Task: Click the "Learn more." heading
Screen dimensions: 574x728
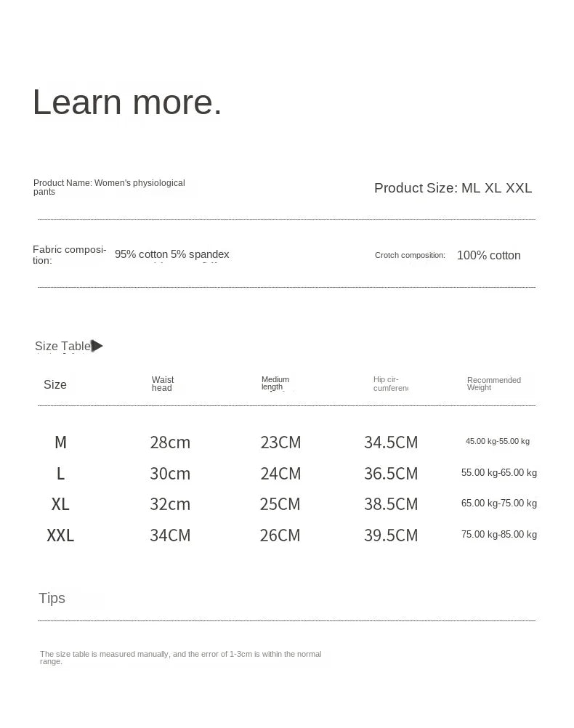Action: click(127, 102)
